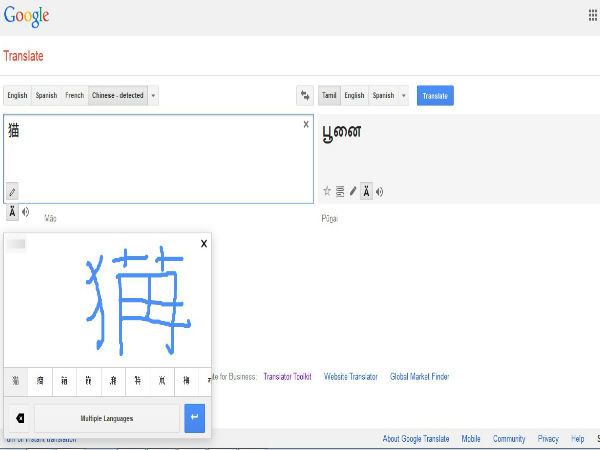Open the Multiple Languages selector
The height and width of the screenshot is (450, 600).
(x=107, y=418)
